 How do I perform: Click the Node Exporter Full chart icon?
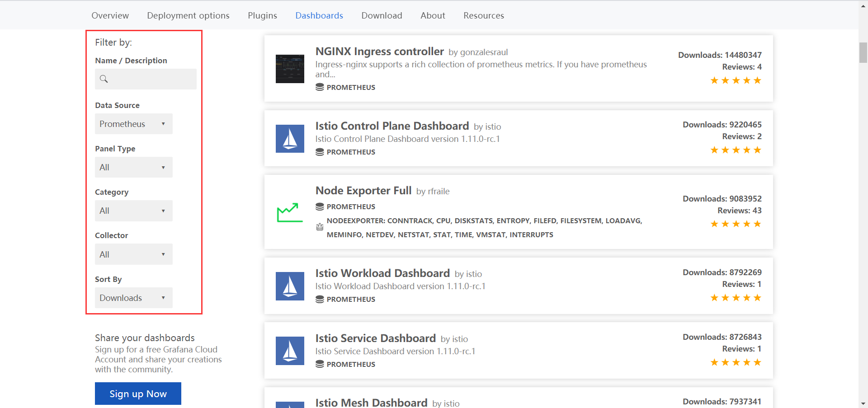tap(290, 212)
